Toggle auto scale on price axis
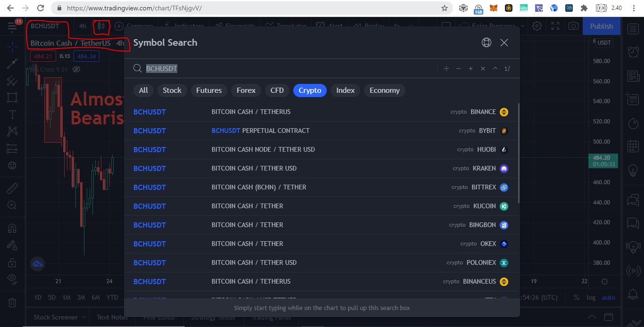The image size is (644, 327). (x=608, y=297)
